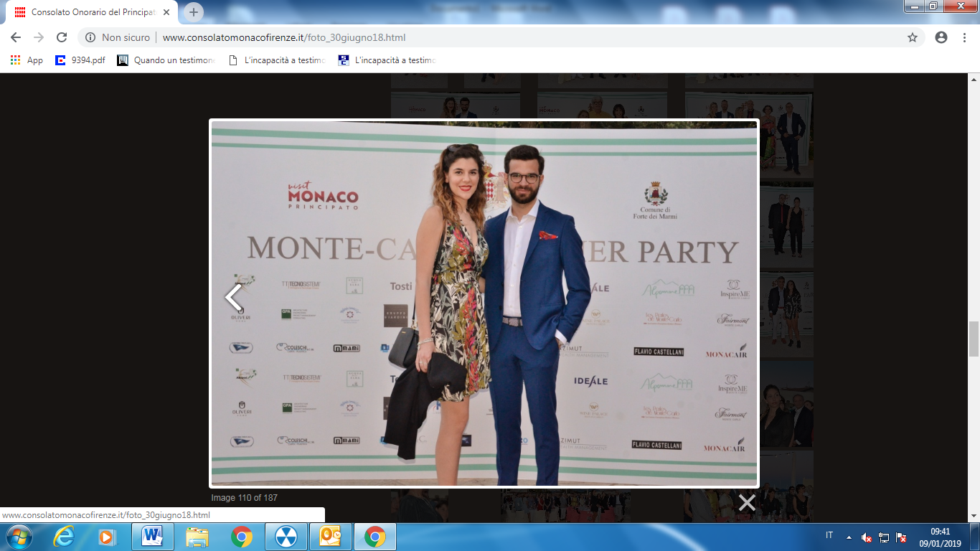Switch to Outlook in the taskbar
This screenshot has width=980, height=551.
click(330, 537)
